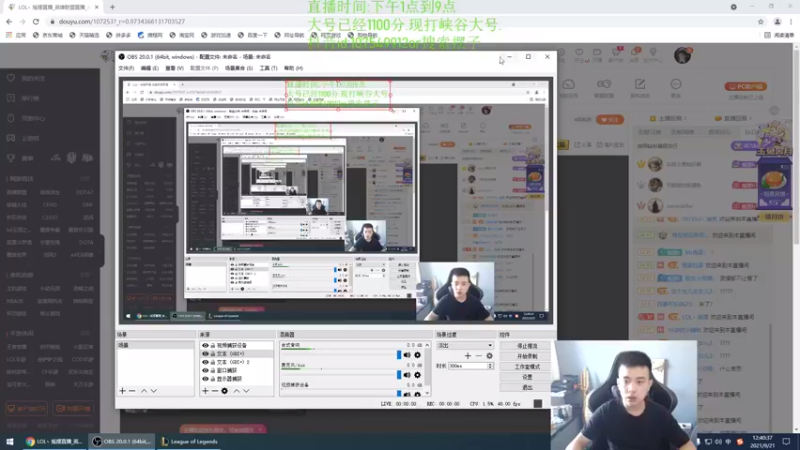Click browser reload icon in Chrome
The image size is (800, 450).
coord(36,21)
